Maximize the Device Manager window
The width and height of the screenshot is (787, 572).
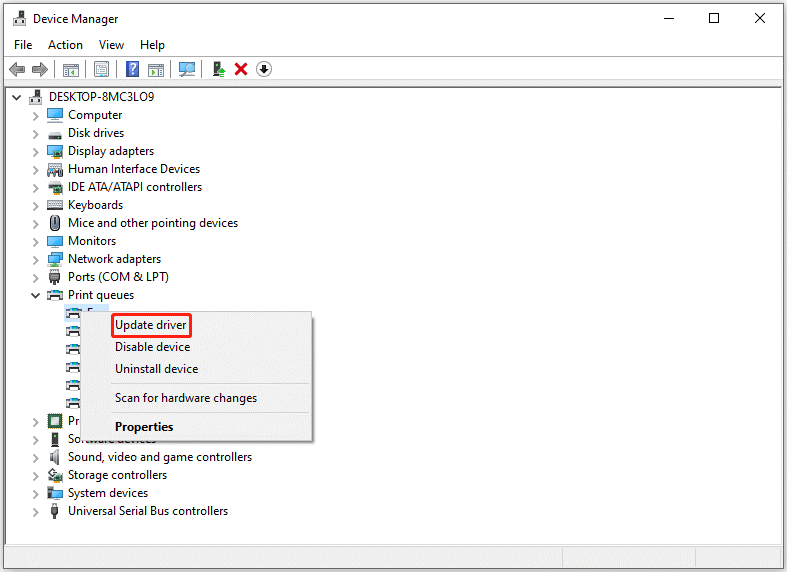[714, 19]
